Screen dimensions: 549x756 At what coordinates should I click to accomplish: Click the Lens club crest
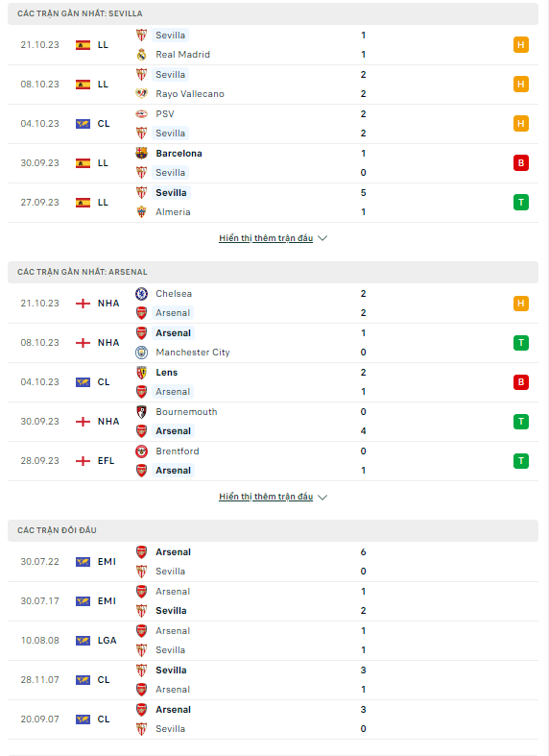click(x=141, y=373)
